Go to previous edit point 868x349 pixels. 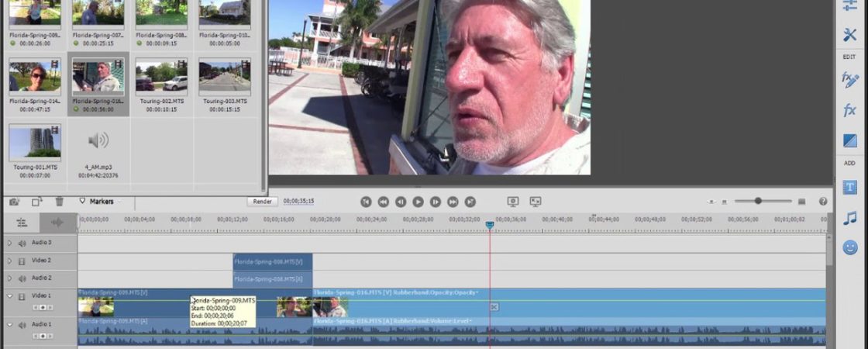point(365,202)
